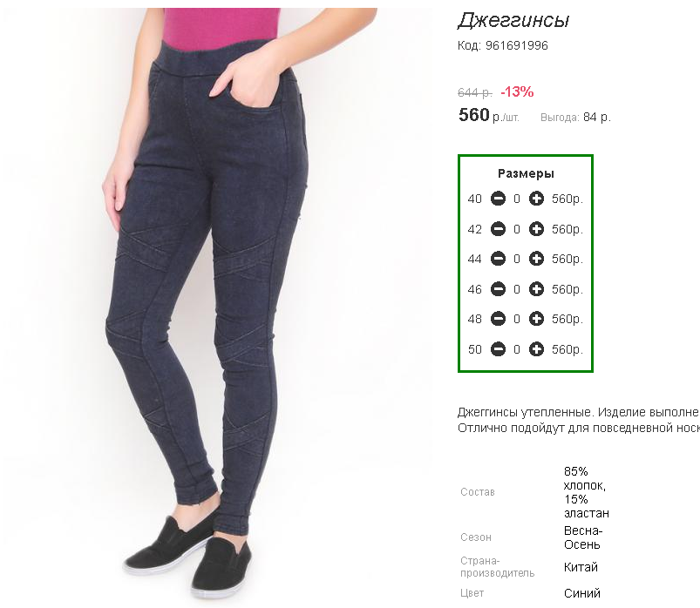
Task: Add one item of size 42
Action: click(536, 229)
